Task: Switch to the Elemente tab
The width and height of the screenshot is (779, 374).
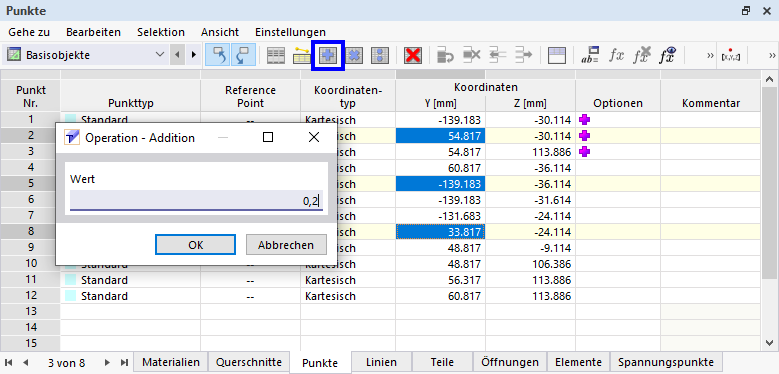Action: pyautogui.click(x=578, y=363)
